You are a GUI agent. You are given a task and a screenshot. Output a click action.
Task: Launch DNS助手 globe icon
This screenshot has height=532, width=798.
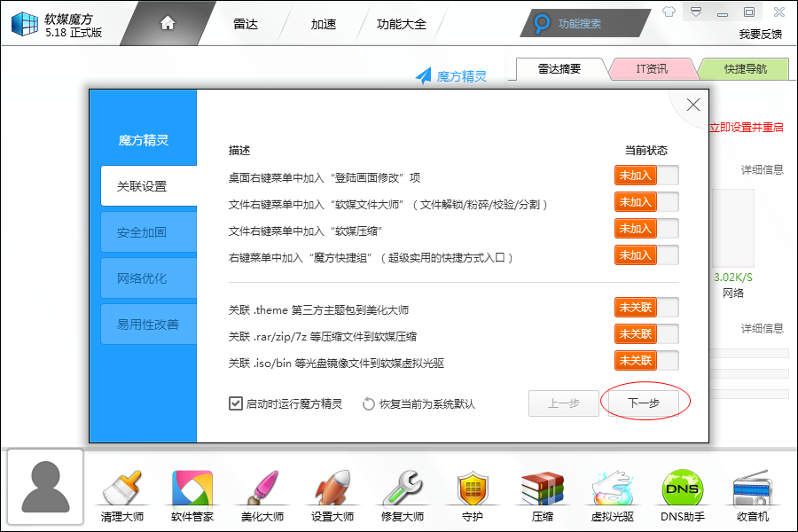pos(683,488)
